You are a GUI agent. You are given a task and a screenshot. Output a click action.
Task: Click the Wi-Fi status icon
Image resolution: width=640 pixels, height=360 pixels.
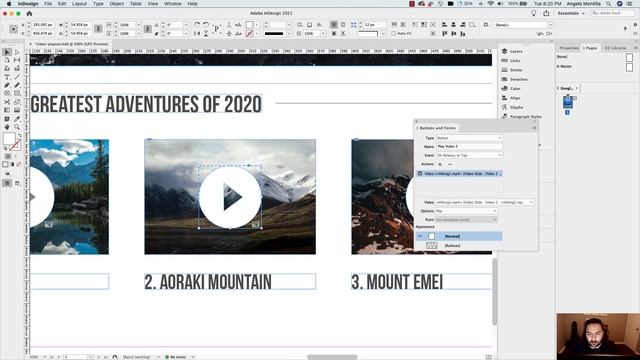[x=490, y=4]
